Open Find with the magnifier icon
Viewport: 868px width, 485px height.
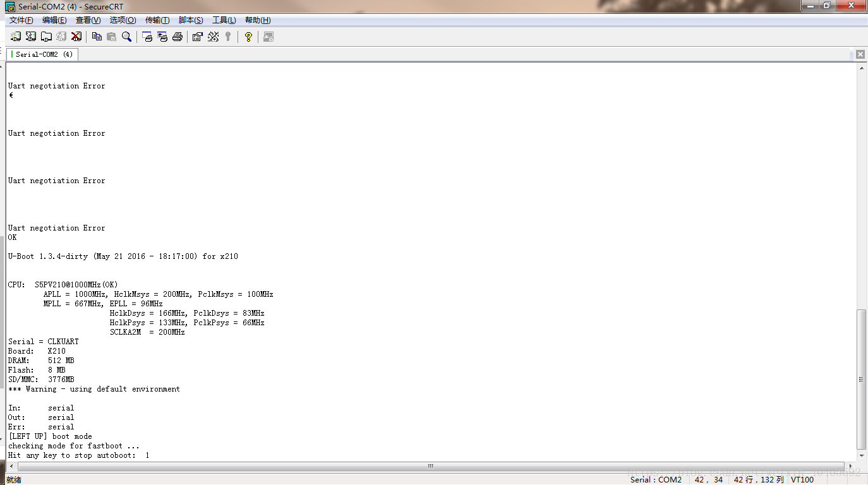pyautogui.click(x=127, y=37)
